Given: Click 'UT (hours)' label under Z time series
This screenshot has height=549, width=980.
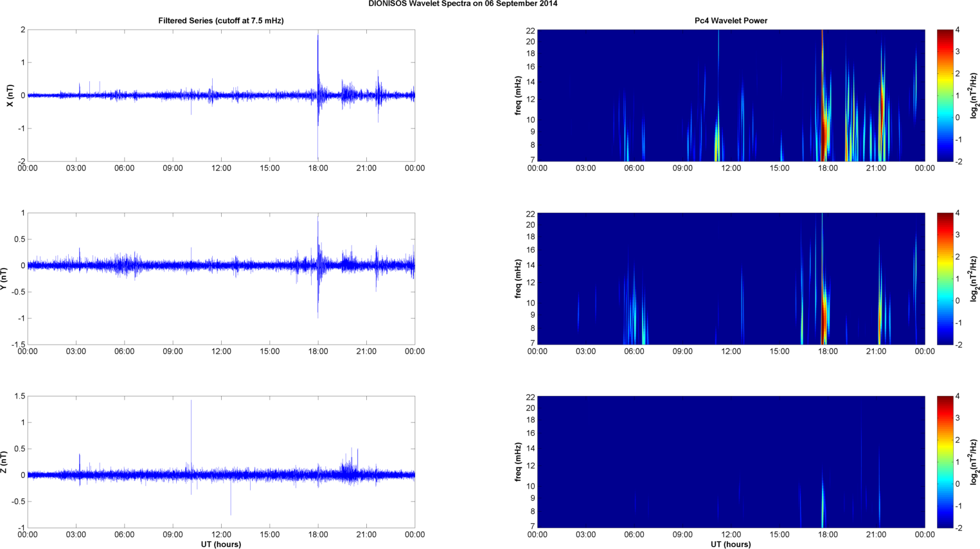Looking at the screenshot, I should coord(221,544).
